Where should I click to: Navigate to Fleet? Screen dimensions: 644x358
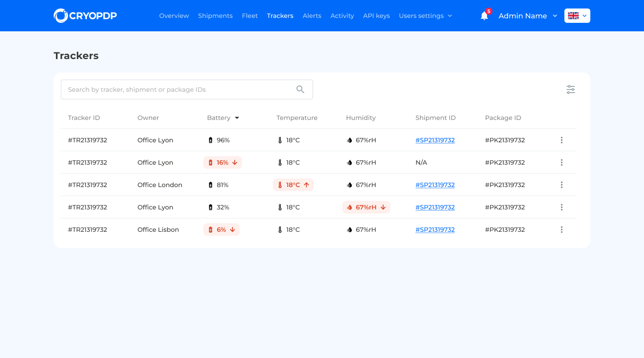(250, 16)
